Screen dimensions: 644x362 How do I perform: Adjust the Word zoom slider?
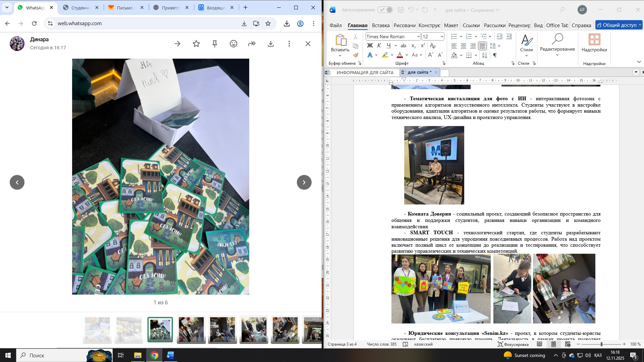click(601, 344)
